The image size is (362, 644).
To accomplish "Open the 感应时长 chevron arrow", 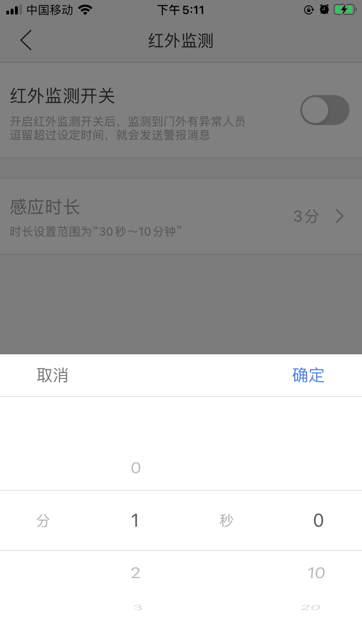I will [x=340, y=216].
